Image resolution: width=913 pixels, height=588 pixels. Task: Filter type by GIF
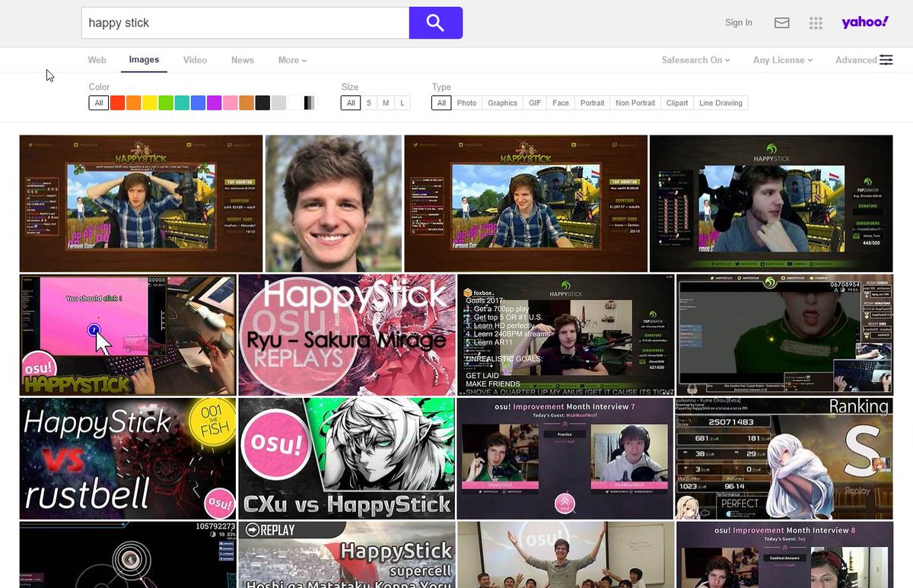coord(535,103)
